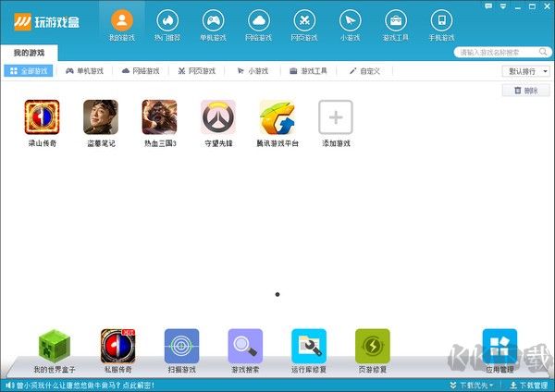Open the scrolling news link at bottom
The height and width of the screenshot is (392, 555).
[85, 386]
